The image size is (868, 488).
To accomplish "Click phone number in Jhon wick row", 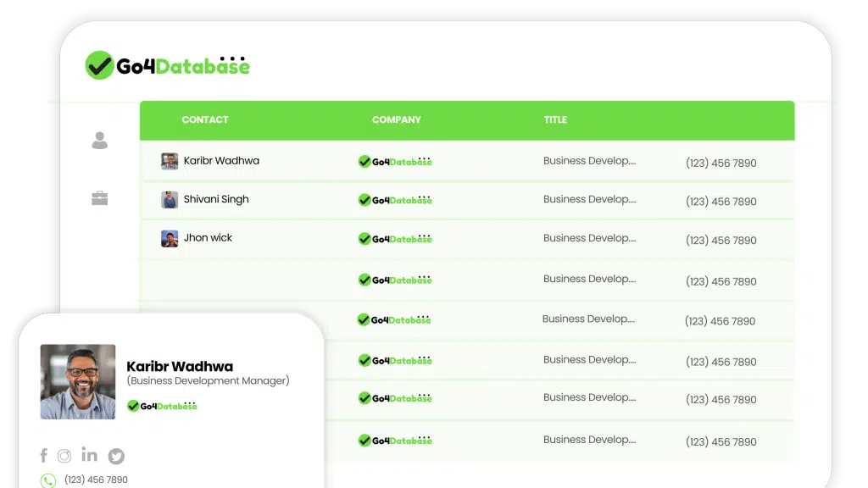I will 721,240.
